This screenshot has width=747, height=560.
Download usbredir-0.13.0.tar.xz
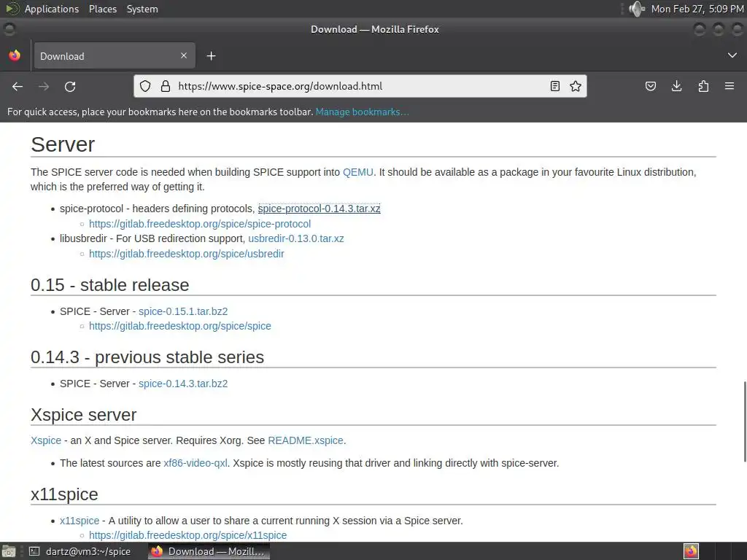tap(296, 238)
